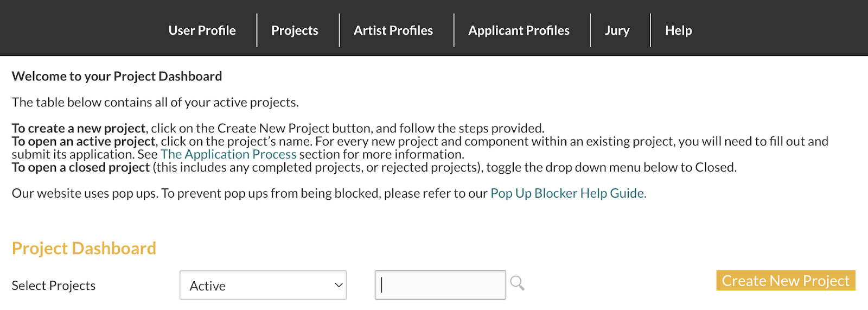Screen dimensions: 868x310
Task: Go to the Projects menu item
Action: 295,30
